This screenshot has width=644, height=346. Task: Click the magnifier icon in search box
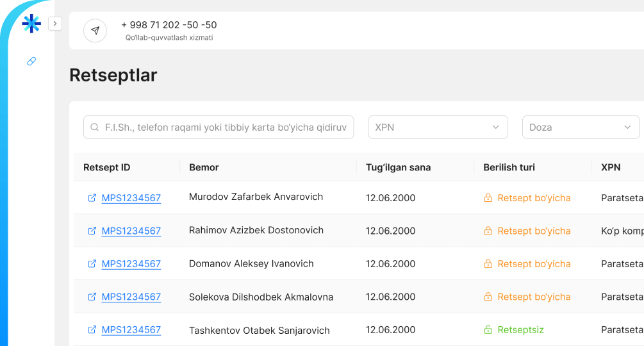(x=95, y=127)
